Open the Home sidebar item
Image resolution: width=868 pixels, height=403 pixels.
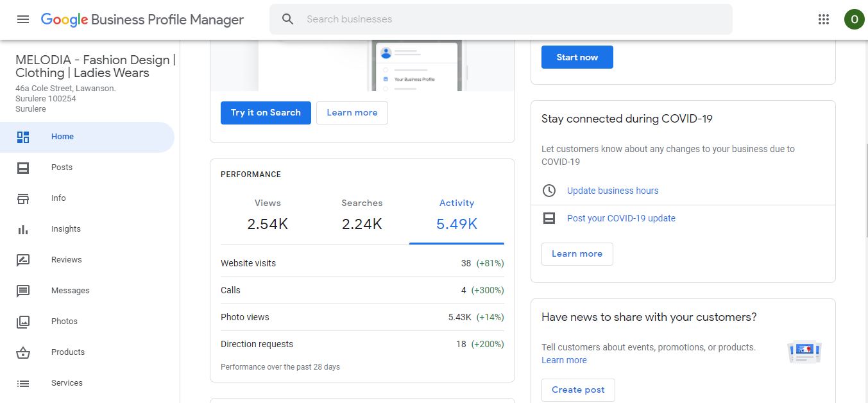tap(87, 137)
